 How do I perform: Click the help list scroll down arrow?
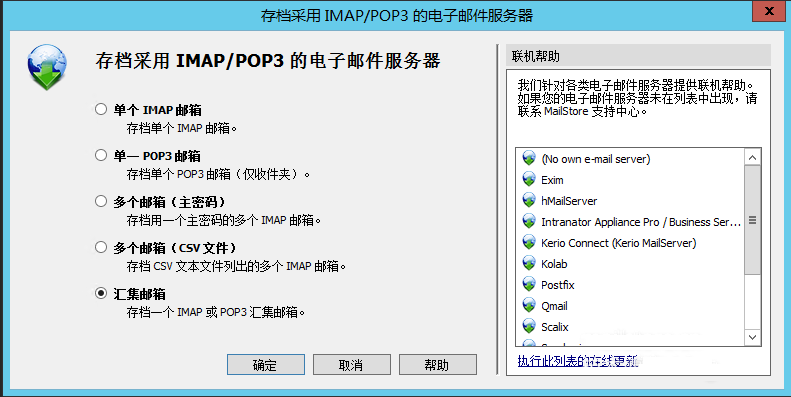752,337
